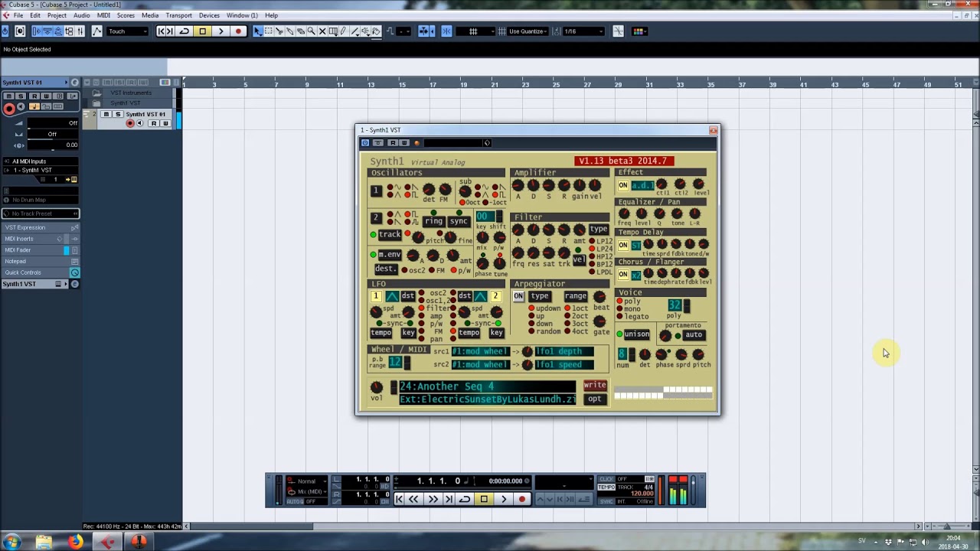Adjust the Synth1 vol knob
980x551 pixels.
coord(377,387)
